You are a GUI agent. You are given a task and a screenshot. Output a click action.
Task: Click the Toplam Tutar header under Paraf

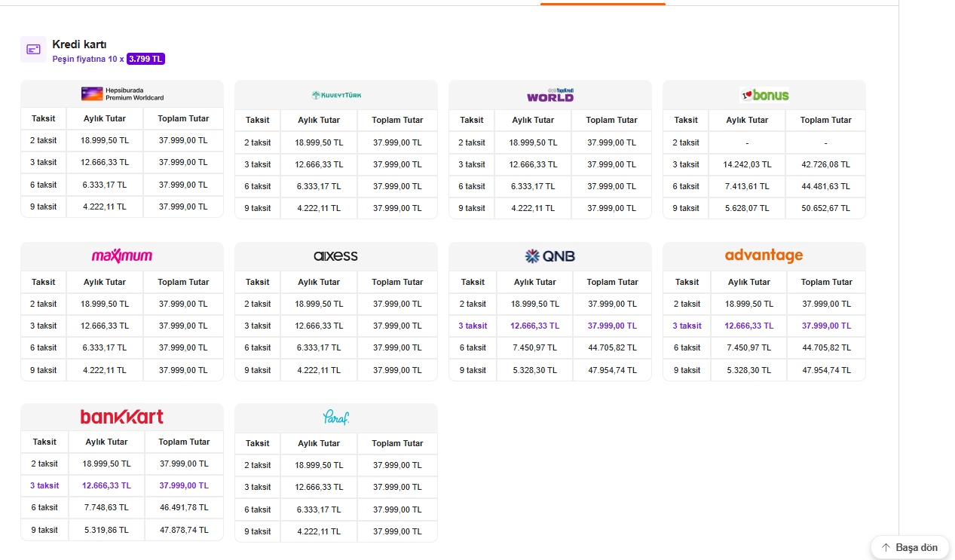pyautogui.click(x=397, y=443)
